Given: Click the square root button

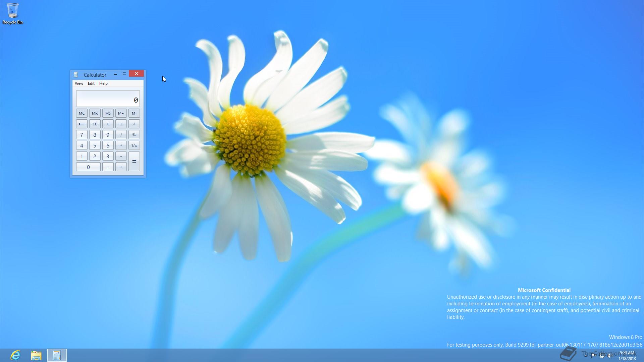Looking at the screenshot, I should tap(134, 124).
